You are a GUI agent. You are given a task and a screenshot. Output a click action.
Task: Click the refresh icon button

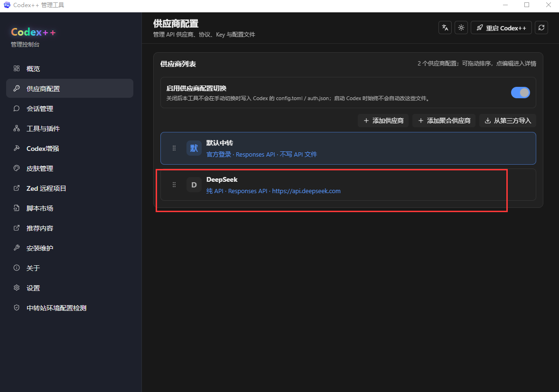pos(541,28)
